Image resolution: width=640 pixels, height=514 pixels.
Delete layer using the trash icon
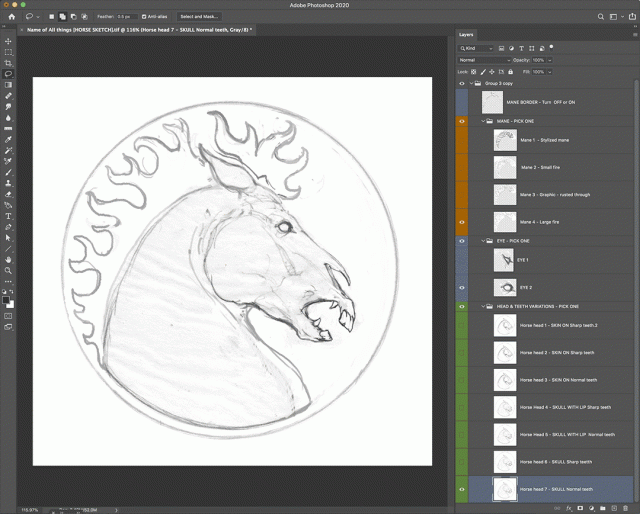[626, 508]
